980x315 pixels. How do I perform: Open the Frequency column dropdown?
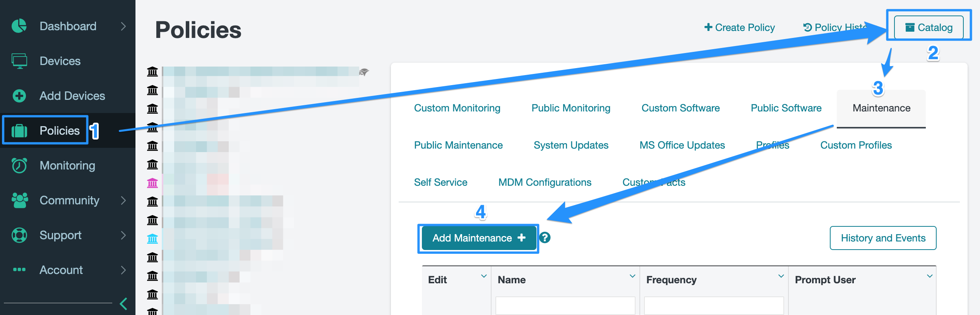pos(781,276)
